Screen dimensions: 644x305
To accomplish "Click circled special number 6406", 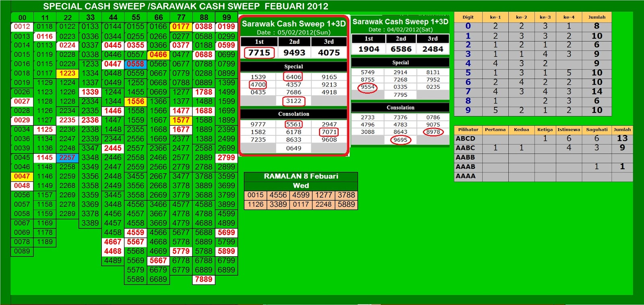I will pyautogui.click(x=293, y=77).
